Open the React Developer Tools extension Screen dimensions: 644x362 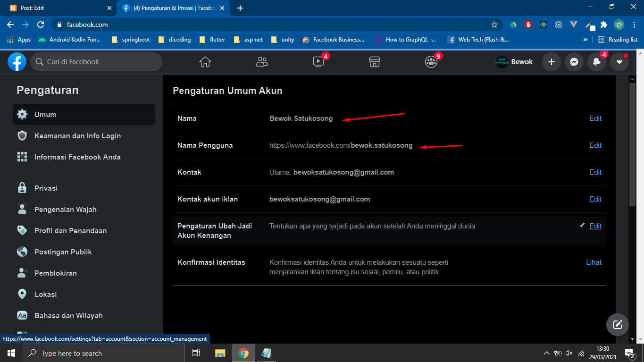click(544, 25)
